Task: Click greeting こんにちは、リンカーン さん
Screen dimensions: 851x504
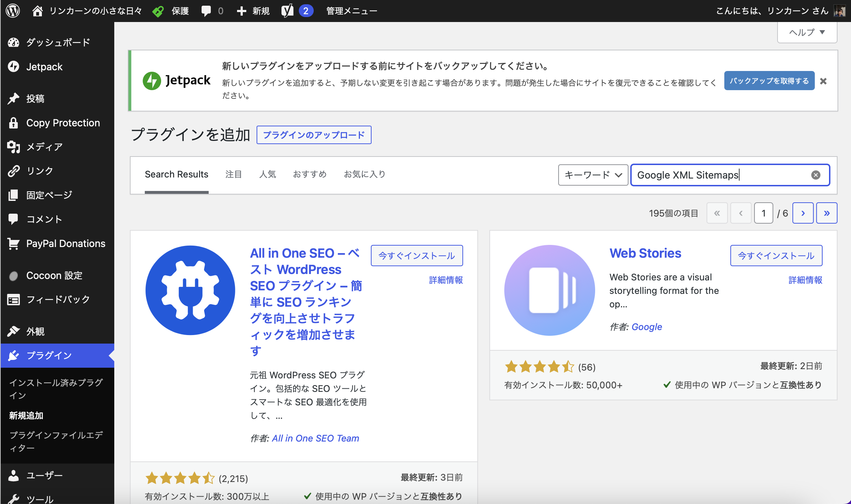Action: (x=772, y=11)
